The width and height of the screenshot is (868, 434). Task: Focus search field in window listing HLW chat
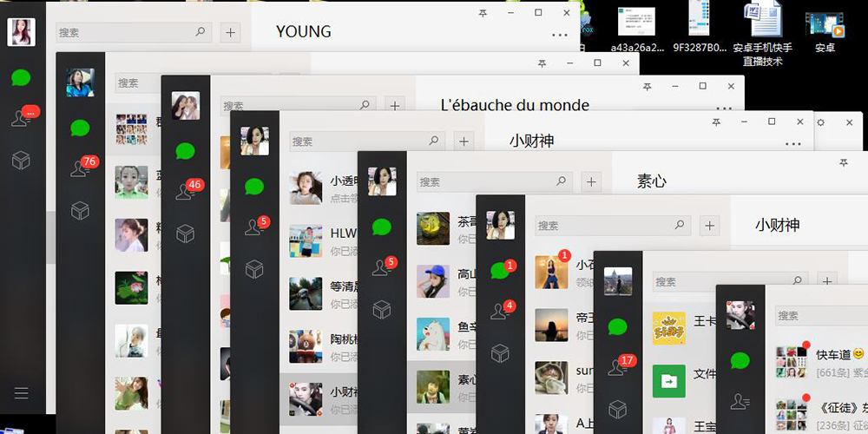coord(367,141)
